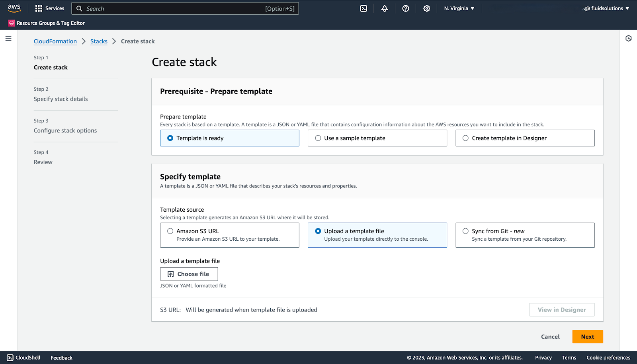Open the N. Virginia region dropdown

[459, 8]
